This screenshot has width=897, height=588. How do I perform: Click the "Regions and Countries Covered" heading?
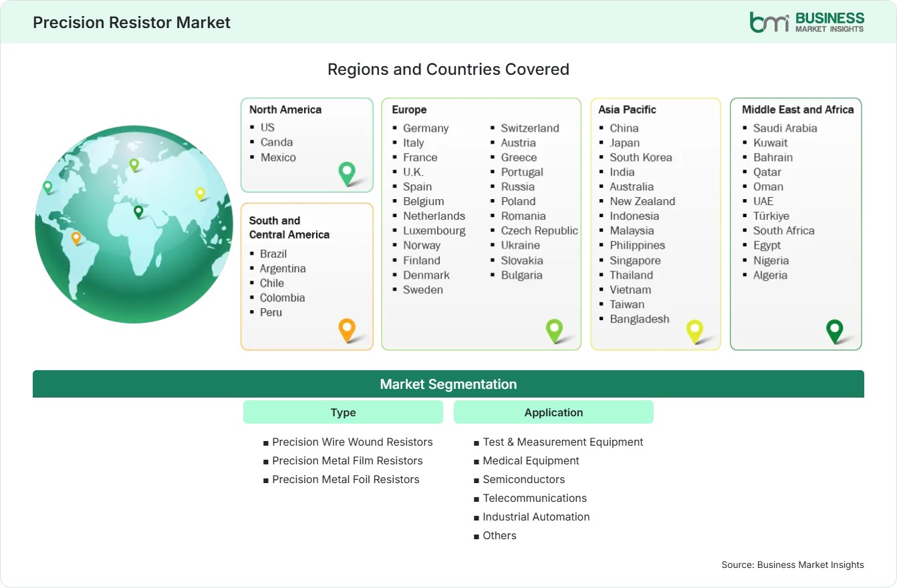pyautogui.click(x=448, y=69)
